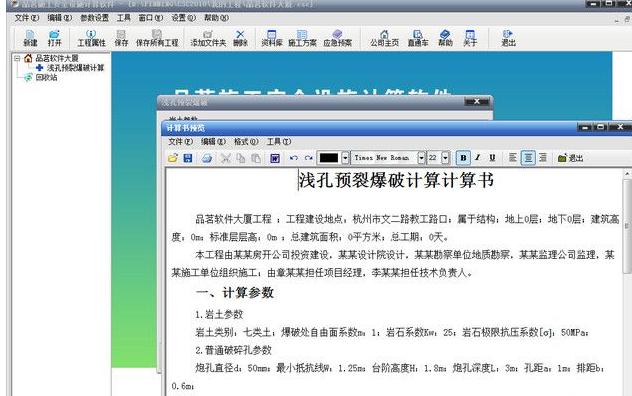Viewport: 632px width, 396px height.
Task: Click 添加文件夹 add folder icon
Action: click(208, 38)
